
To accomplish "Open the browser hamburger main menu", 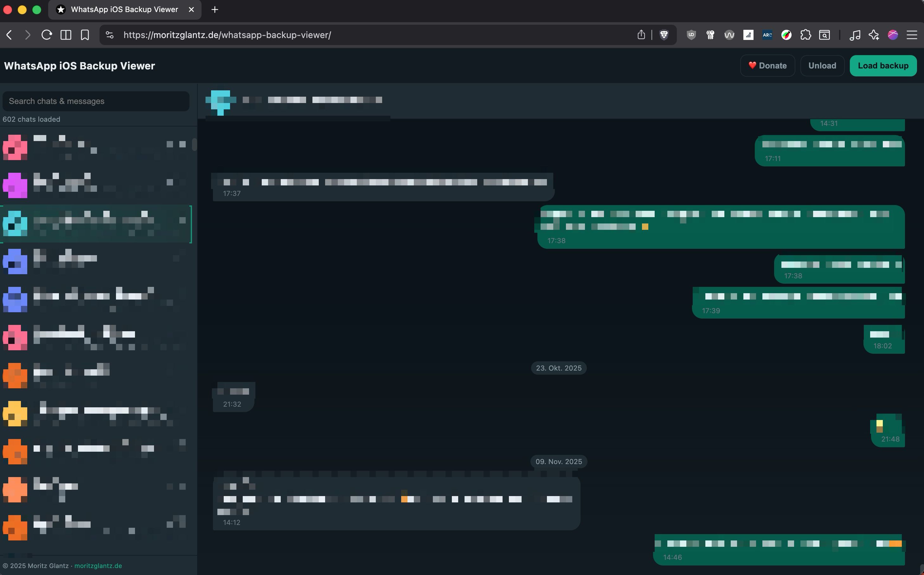I will click(912, 35).
